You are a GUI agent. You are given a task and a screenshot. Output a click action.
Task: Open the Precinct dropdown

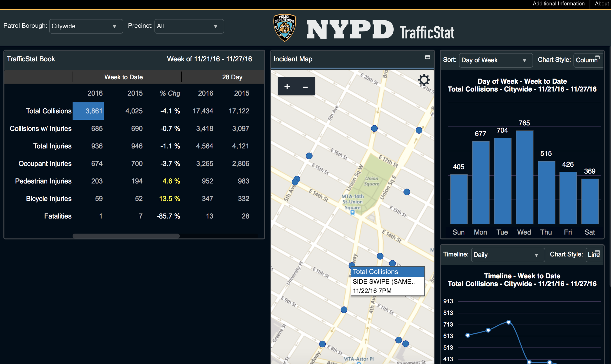[189, 26]
